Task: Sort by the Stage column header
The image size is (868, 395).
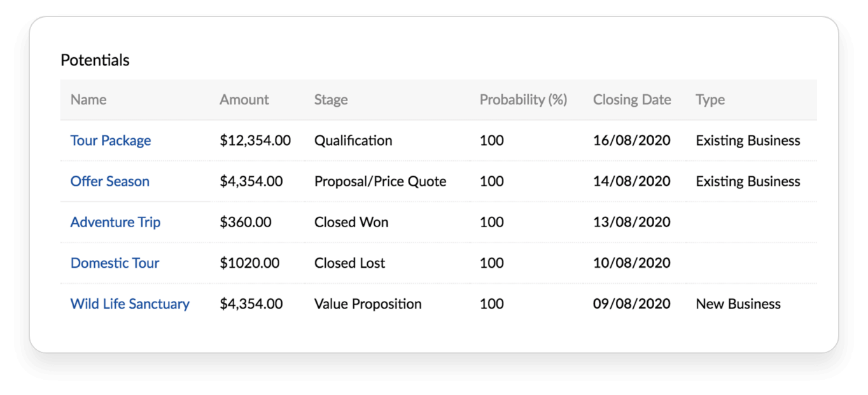Action: point(331,100)
